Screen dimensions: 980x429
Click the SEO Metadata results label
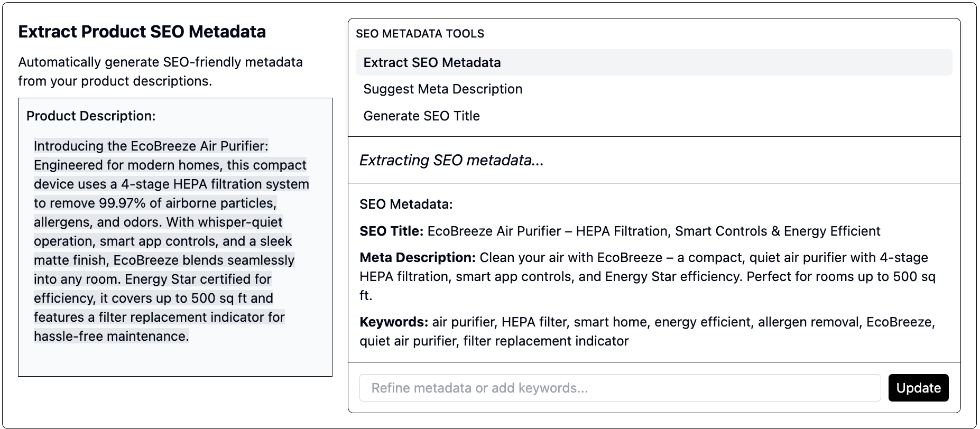406,204
